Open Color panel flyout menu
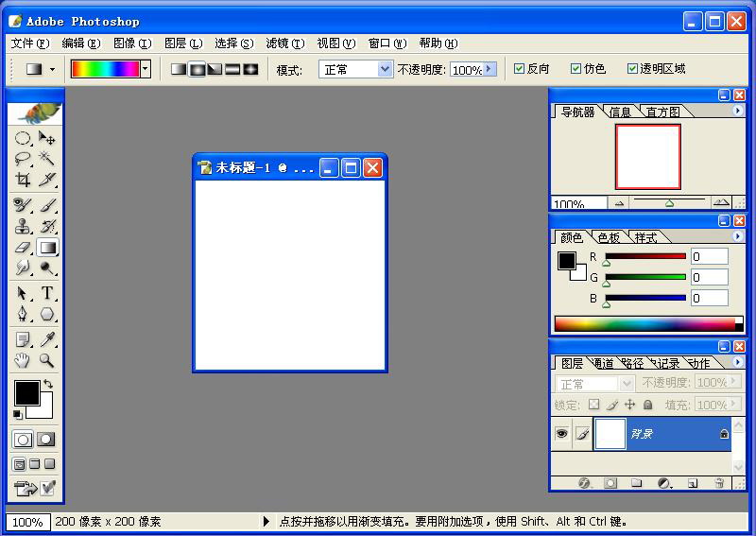This screenshot has width=756, height=536. [x=738, y=236]
